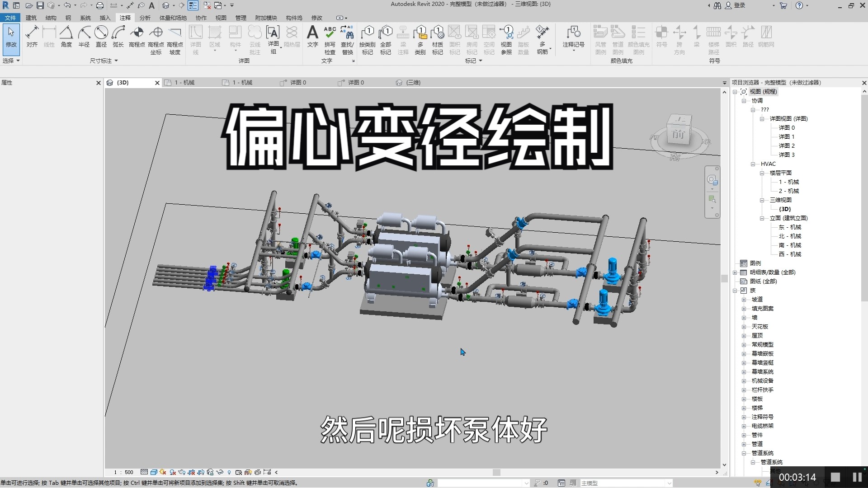Expand the 机械设备 family node

pyautogui.click(x=744, y=381)
